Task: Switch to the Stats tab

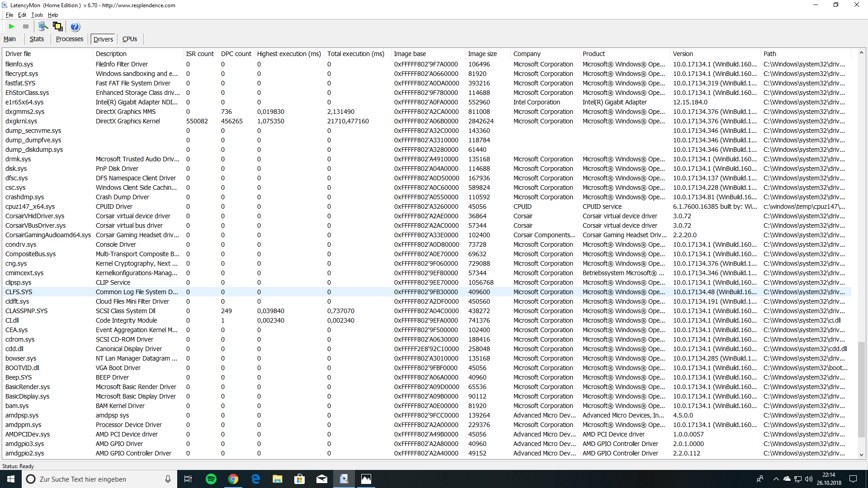Action: (37, 39)
